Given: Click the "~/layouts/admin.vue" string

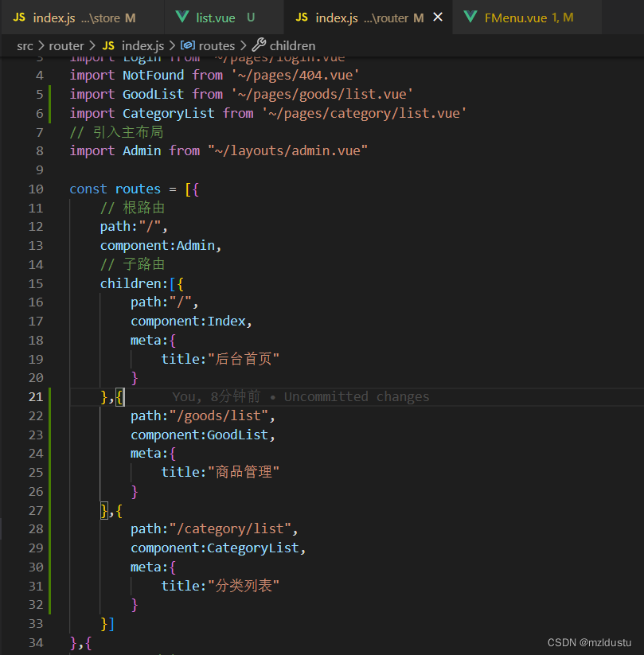Looking at the screenshot, I should pyautogui.click(x=287, y=150).
